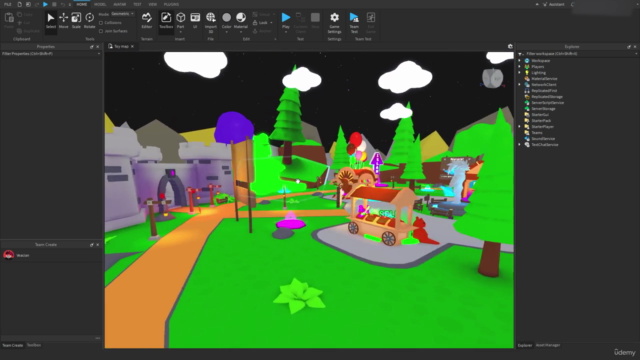Activate the Move tool
Viewport: 640px width, 360px height.
pyautogui.click(x=63, y=20)
